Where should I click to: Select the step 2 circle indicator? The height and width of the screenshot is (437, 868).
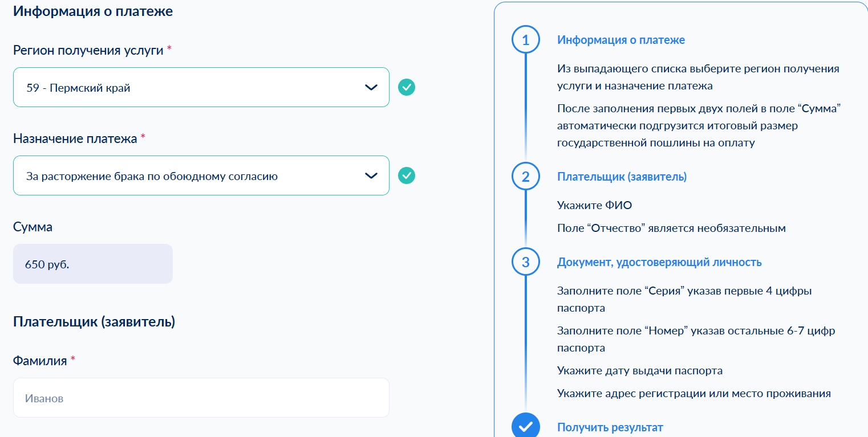click(x=525, y=177)
